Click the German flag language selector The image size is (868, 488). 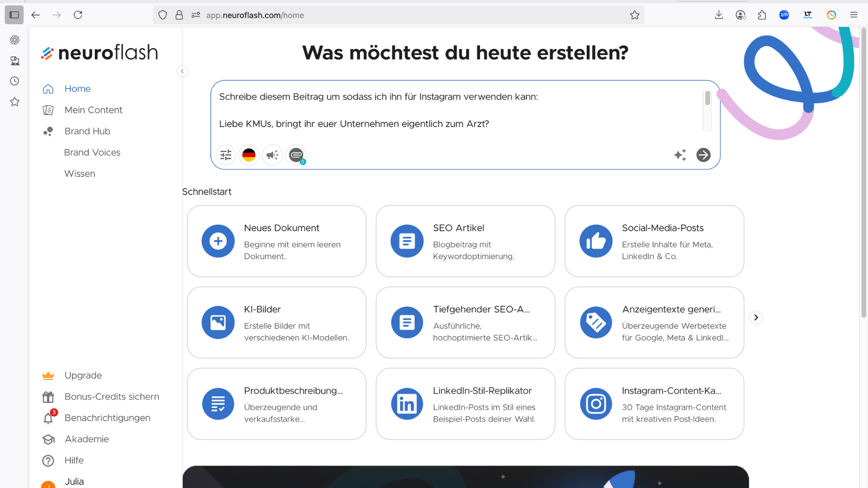249,155
